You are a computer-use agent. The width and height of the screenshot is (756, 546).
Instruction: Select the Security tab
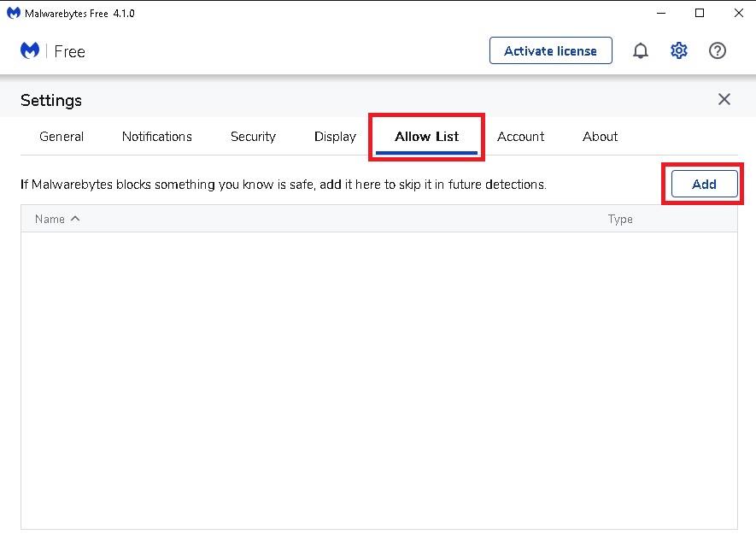pos(253,137)
